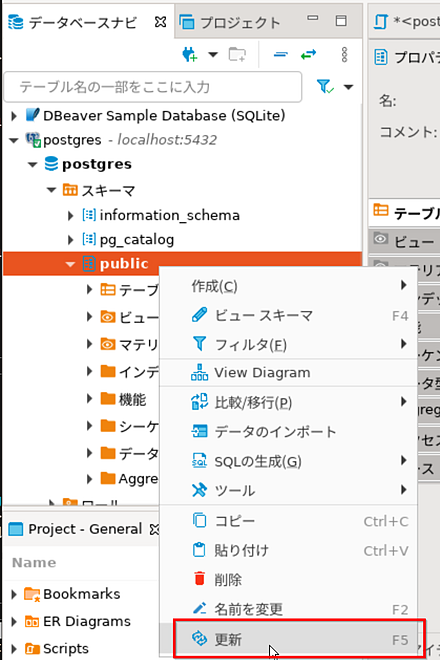The image size is (440, 660).
Task: Click the compare/migrate icon in menu
Action: pyautogui.click(x=199, y=402)
